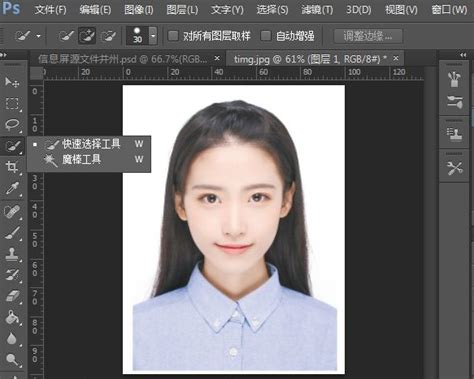Select the Dodge tool
This screenshot has width=474, height=379.
click(x=12, y=359)
